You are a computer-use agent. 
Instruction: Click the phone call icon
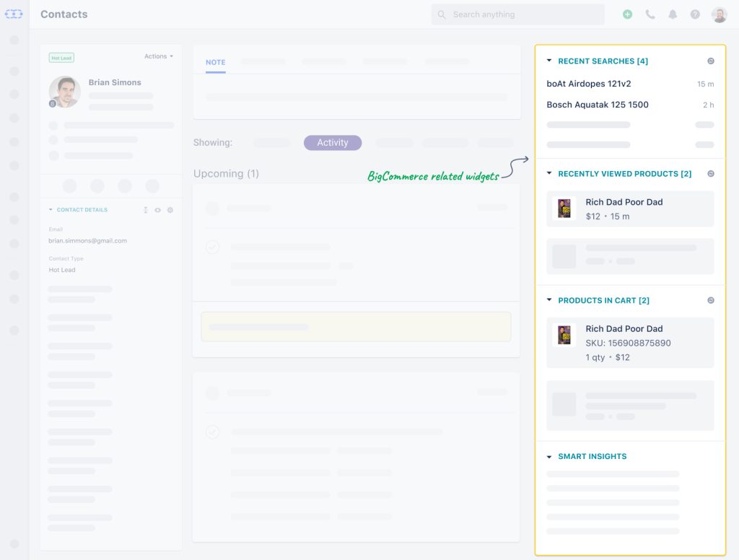[650, 14]
